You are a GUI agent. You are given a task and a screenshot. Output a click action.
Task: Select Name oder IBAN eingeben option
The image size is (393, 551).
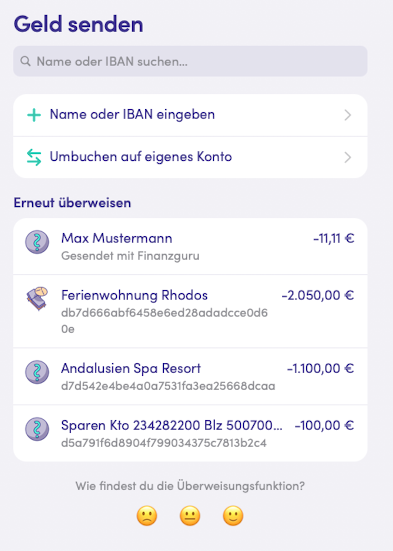point(190,115)
